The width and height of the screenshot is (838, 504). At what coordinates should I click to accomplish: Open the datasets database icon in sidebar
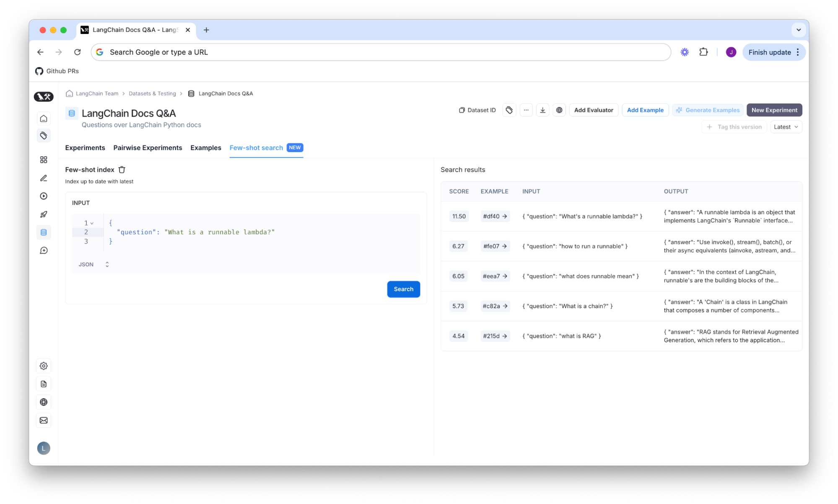click(44, 233)
